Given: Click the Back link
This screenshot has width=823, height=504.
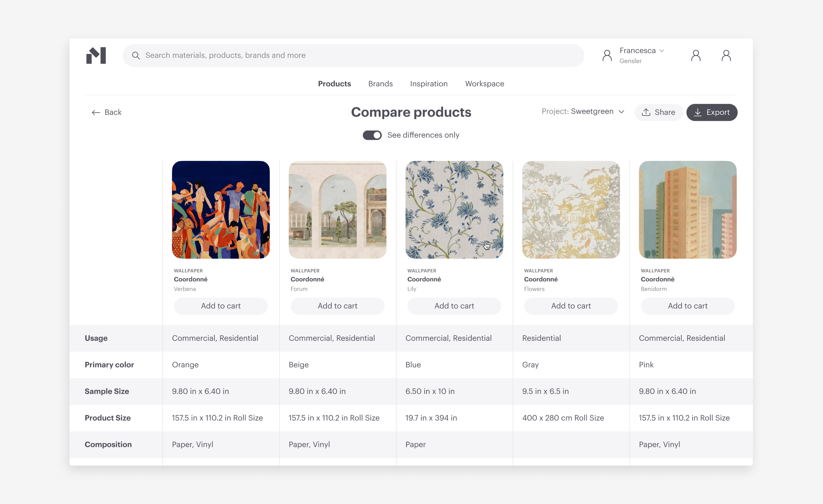Looking at the screenshot, I should 106,112.
